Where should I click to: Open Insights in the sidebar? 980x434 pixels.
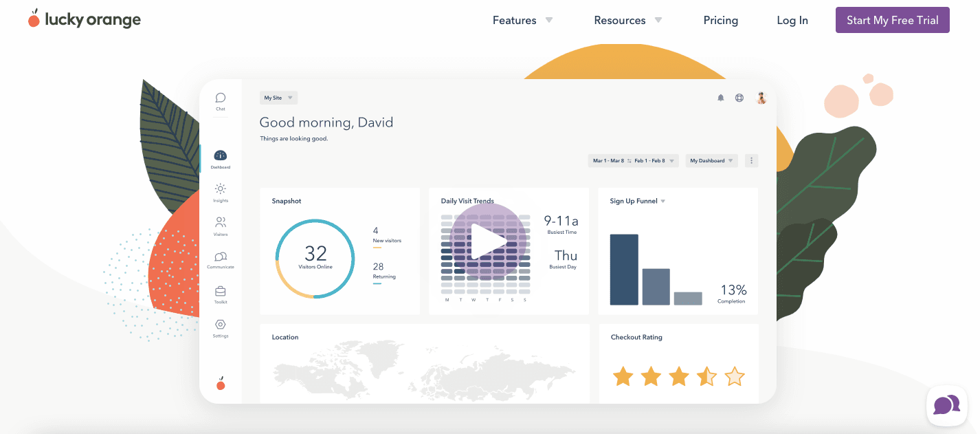(221, 193)
